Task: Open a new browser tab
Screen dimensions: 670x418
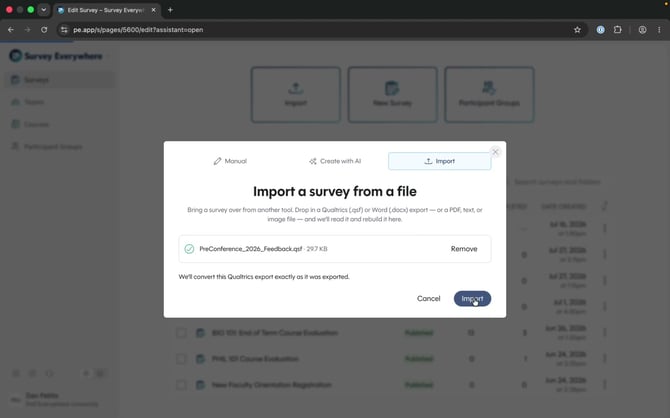Action: tap(170, 10)
